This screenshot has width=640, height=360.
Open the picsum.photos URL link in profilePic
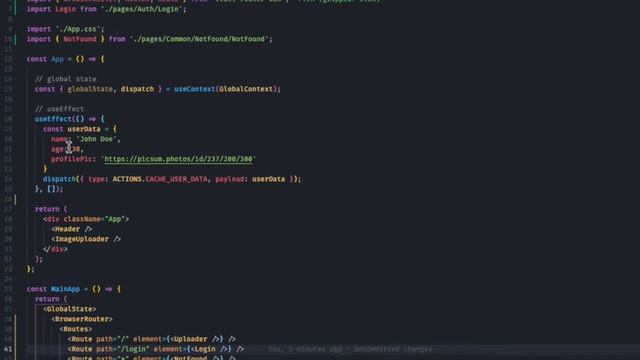[178, 159]
